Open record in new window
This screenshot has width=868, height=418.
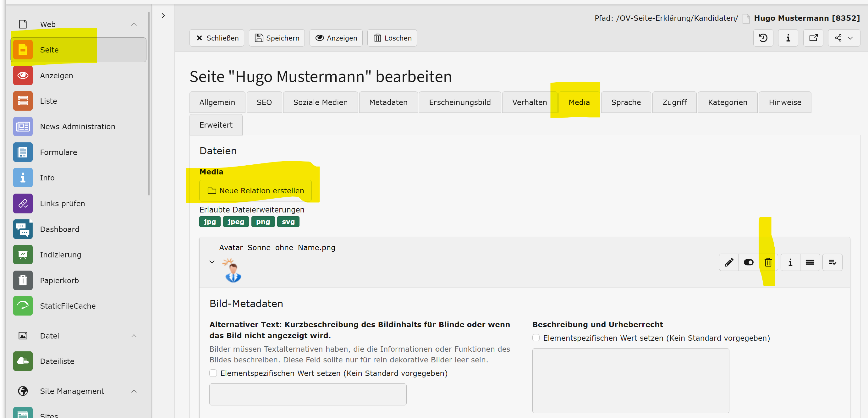click(813, 38)
